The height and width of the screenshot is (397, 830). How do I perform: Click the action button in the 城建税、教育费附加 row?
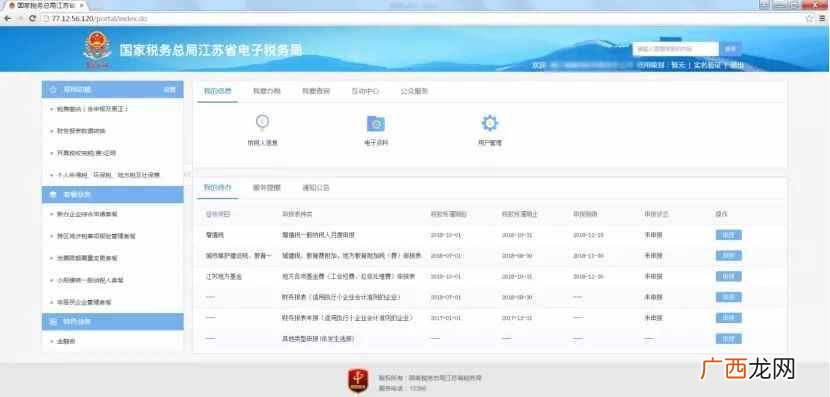(x=728, y=256)
